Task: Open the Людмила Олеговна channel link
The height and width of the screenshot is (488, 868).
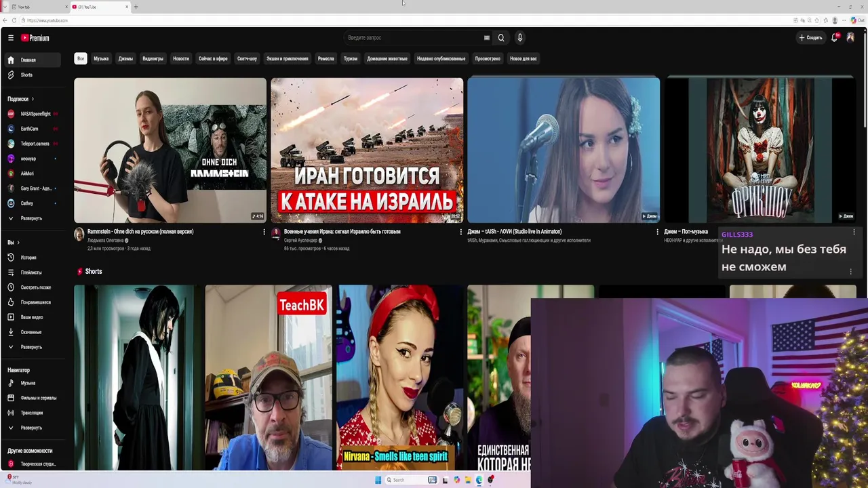Action: (105, 241)
